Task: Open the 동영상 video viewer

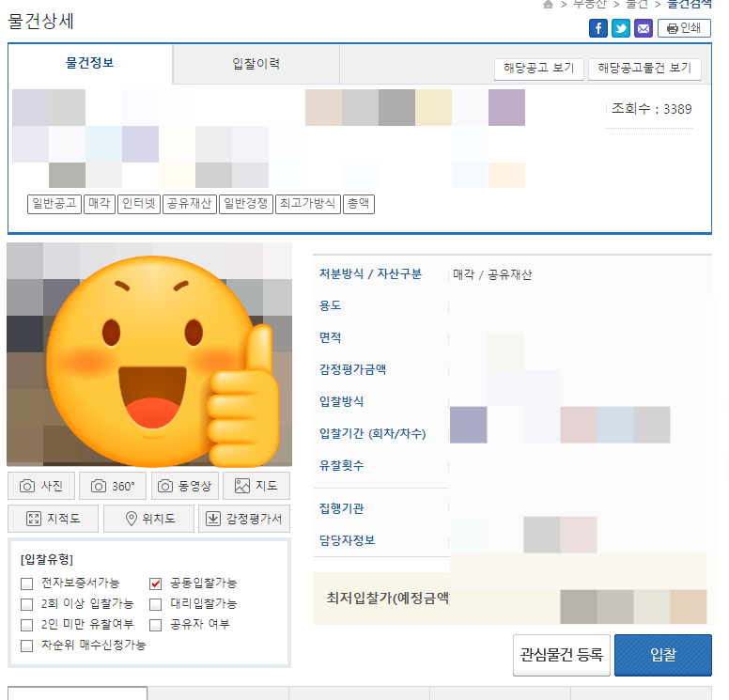Action: click(185, 486)
